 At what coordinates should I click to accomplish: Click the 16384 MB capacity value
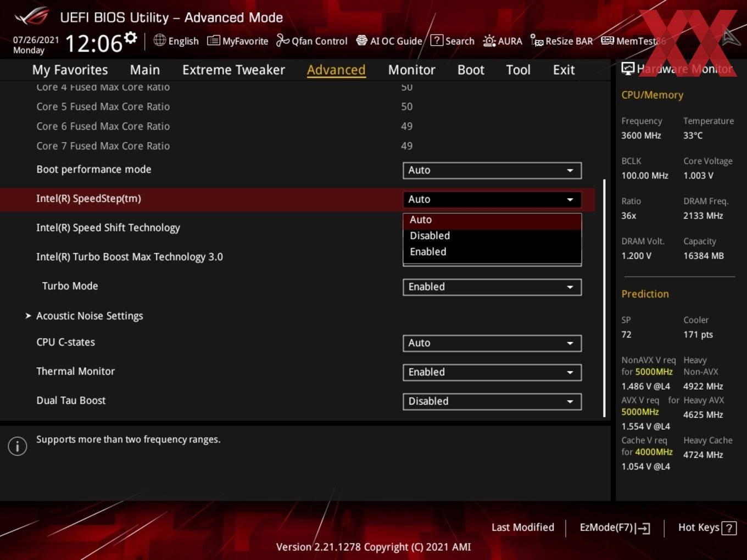(x=704, y=256)
